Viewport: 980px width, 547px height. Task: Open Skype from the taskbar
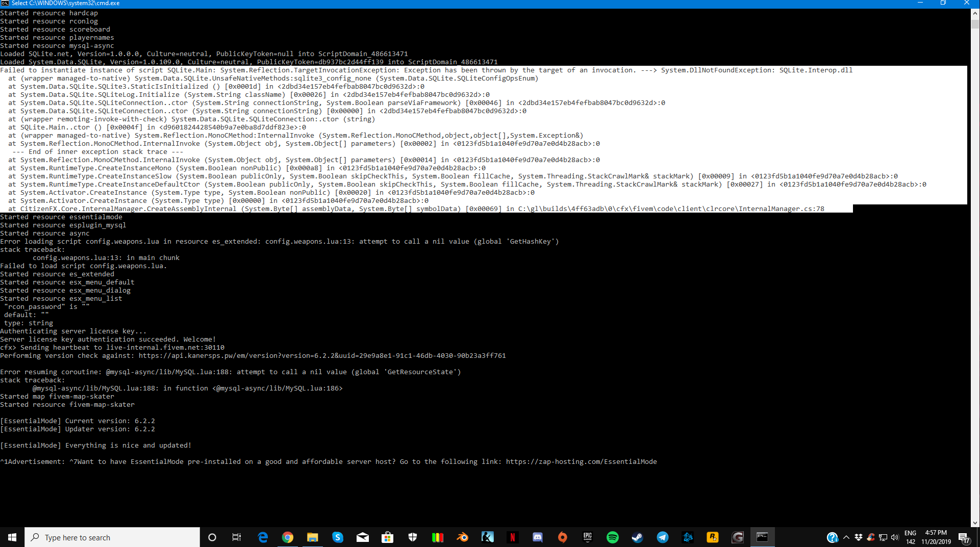(x=337, y=537)
